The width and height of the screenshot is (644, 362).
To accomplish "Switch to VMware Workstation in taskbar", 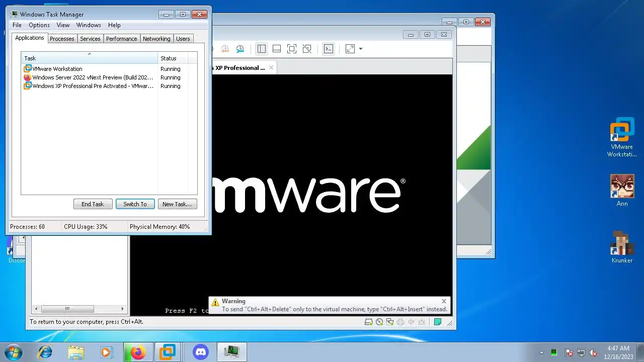I will tap(168, 352).
